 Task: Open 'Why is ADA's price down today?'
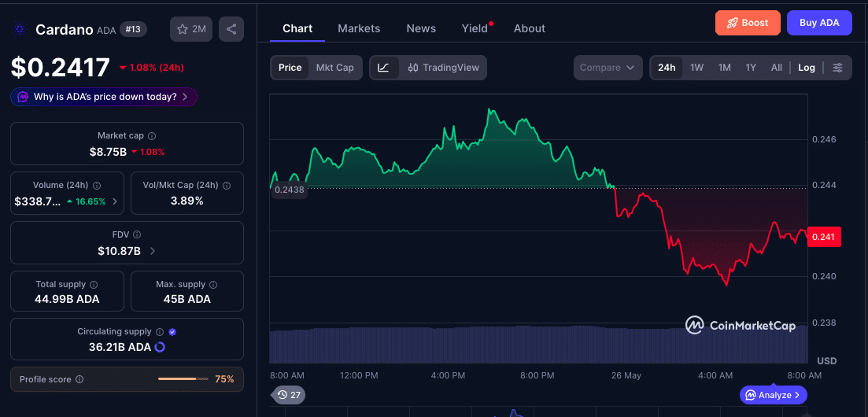pyautogui.click(x=104, y=97)
